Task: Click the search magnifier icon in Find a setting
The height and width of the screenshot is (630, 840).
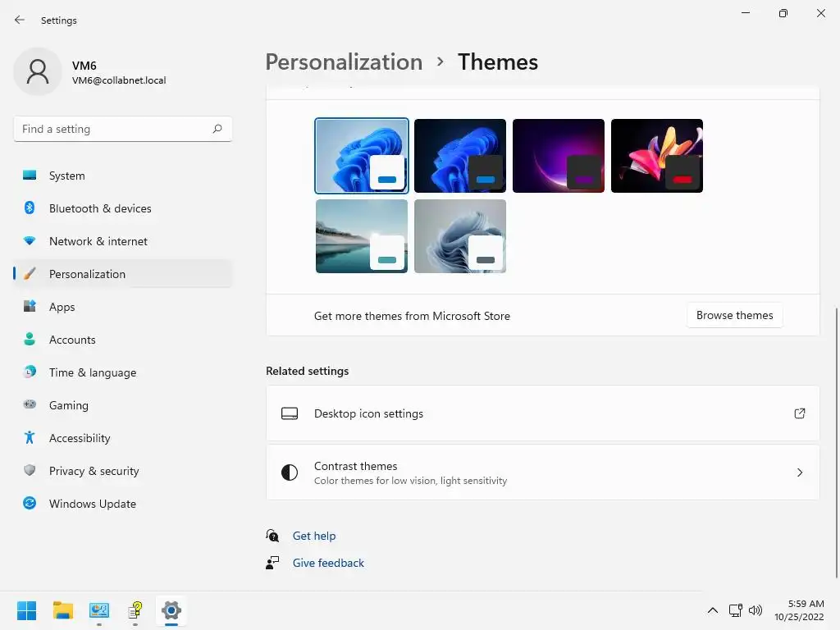Action: [217, 129]
